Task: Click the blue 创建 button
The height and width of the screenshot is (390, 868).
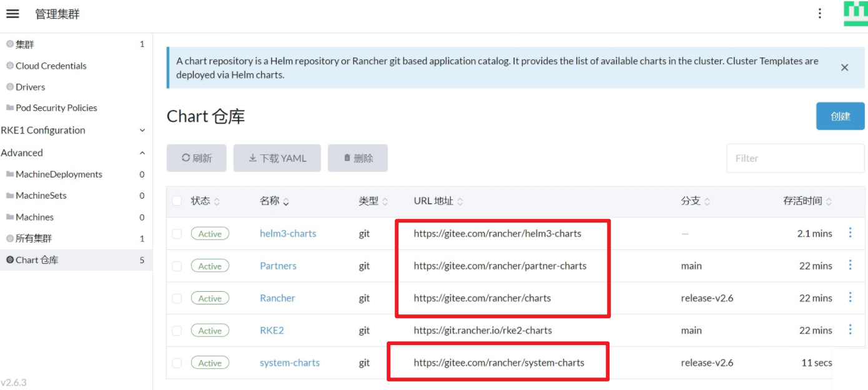Action: pyautogui.click(x=840, y=116)
